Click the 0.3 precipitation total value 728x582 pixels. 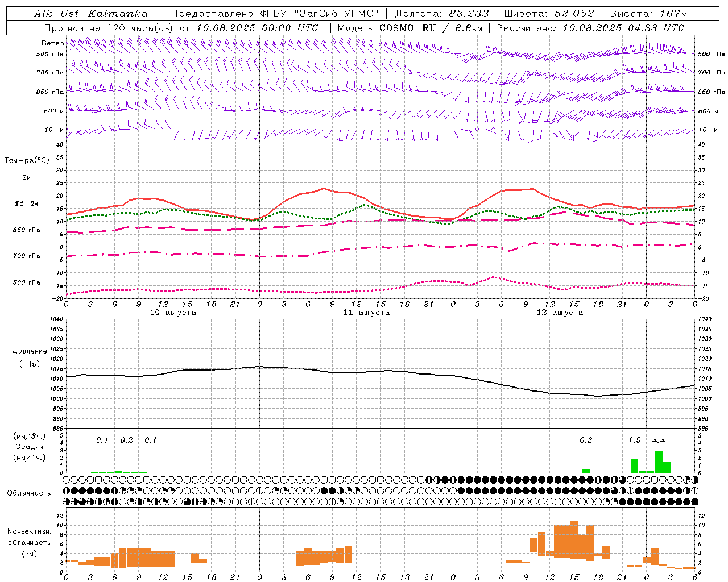586,440
